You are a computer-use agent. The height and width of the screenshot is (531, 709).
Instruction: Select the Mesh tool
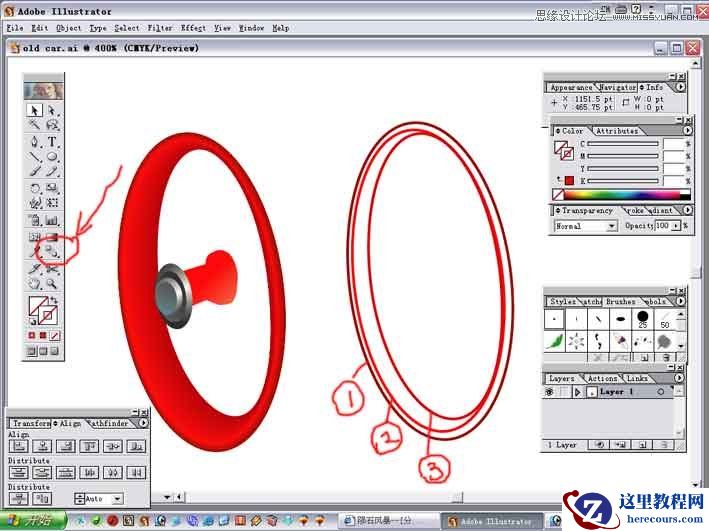(x=34, y=237)
